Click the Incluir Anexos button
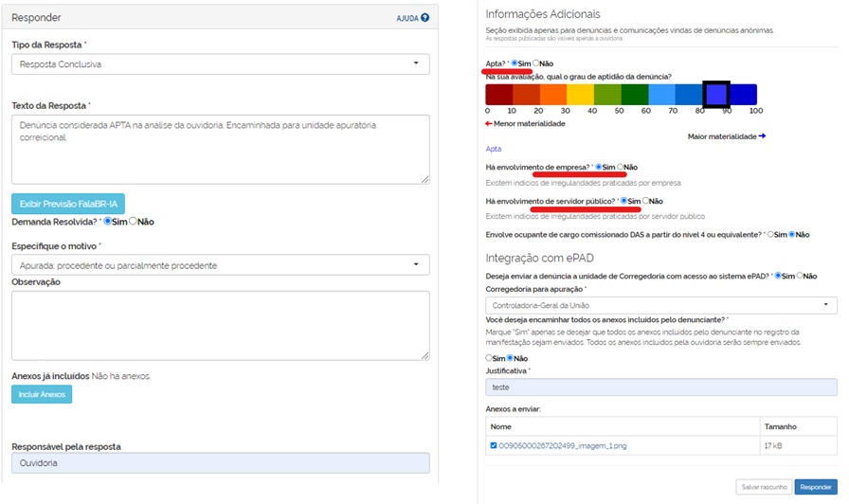The image size is (849, 504). (x=41, y=394)
